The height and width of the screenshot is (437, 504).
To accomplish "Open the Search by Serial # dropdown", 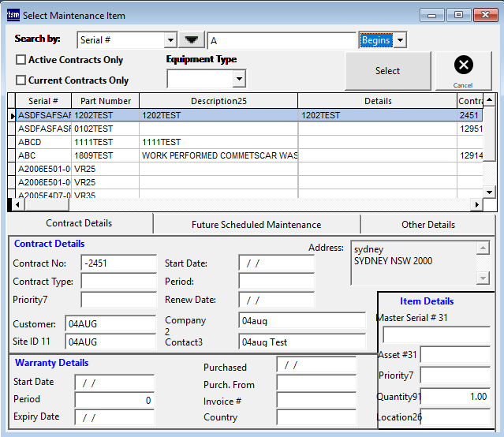I will (x=171, y=40).
